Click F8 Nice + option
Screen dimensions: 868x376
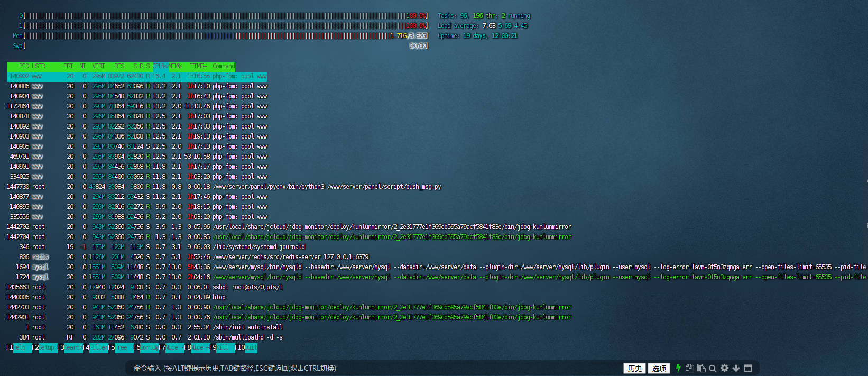tap(197, 347)
